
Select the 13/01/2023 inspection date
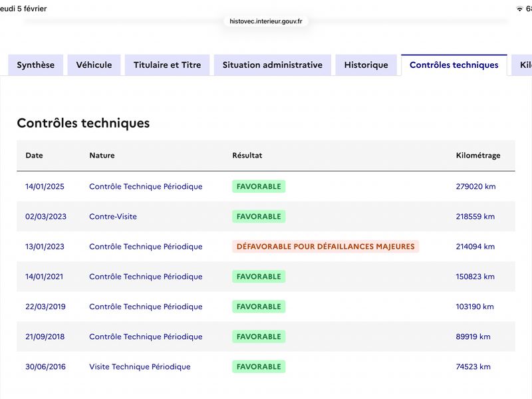[x=45, y=247]
